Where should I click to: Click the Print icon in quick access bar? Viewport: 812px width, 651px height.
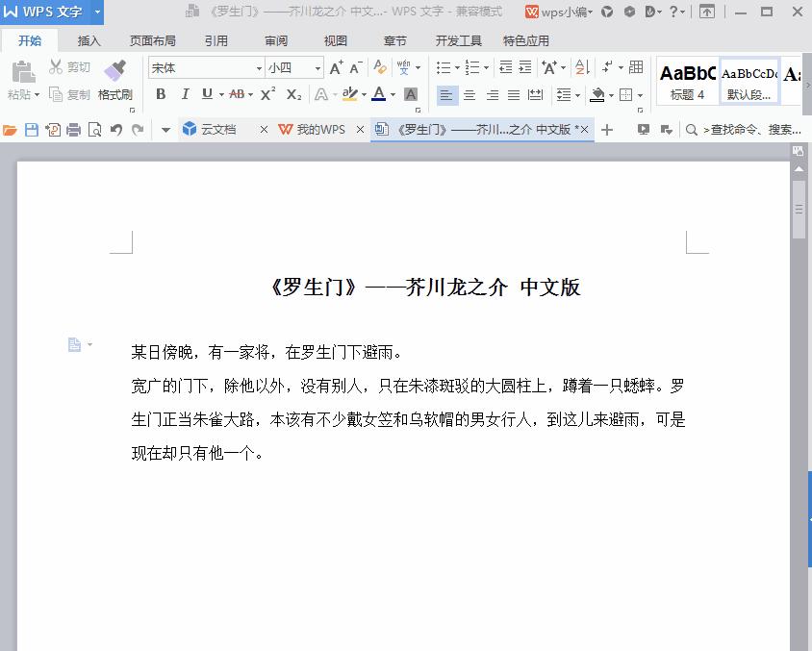[72, 130]
